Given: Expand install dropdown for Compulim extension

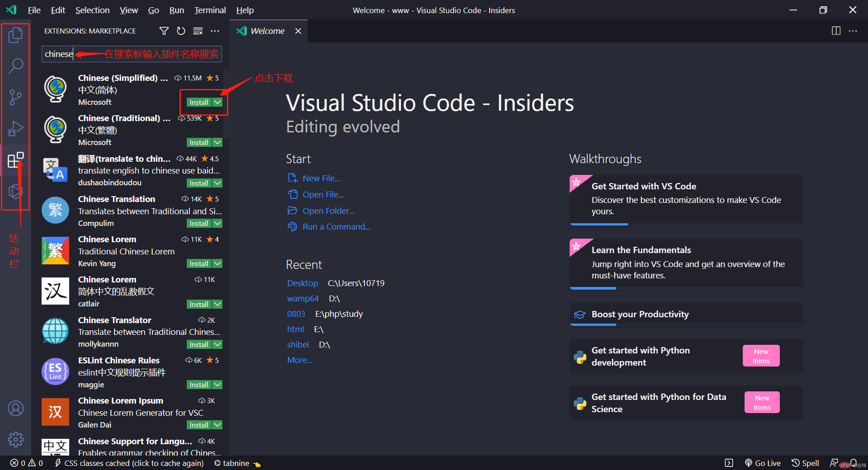Looking at the screenshot, I should (x=217, y=223).
